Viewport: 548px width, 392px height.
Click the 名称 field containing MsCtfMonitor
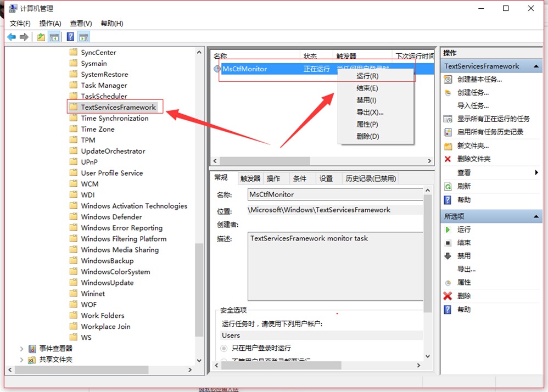pyautogui.click(x=335, y=194)
